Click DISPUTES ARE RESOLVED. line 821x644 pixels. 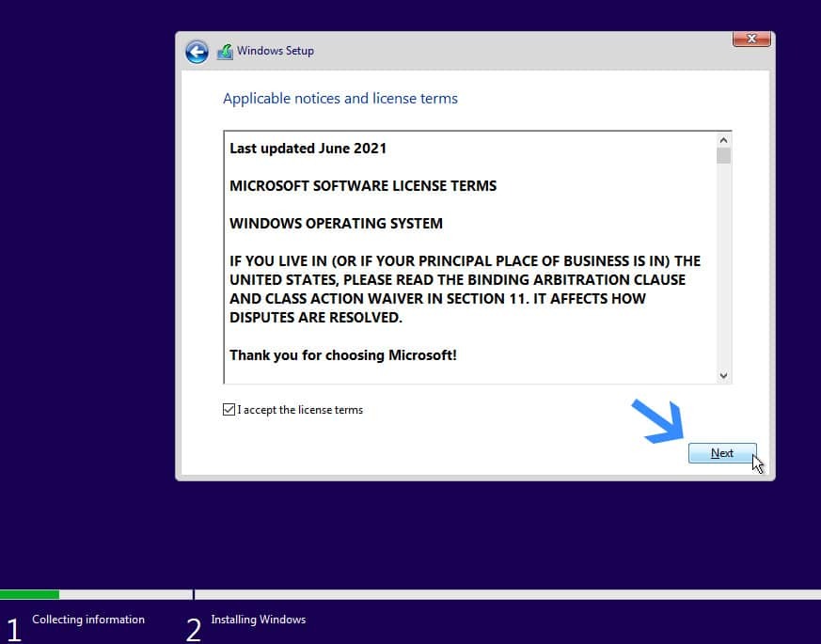316,318
